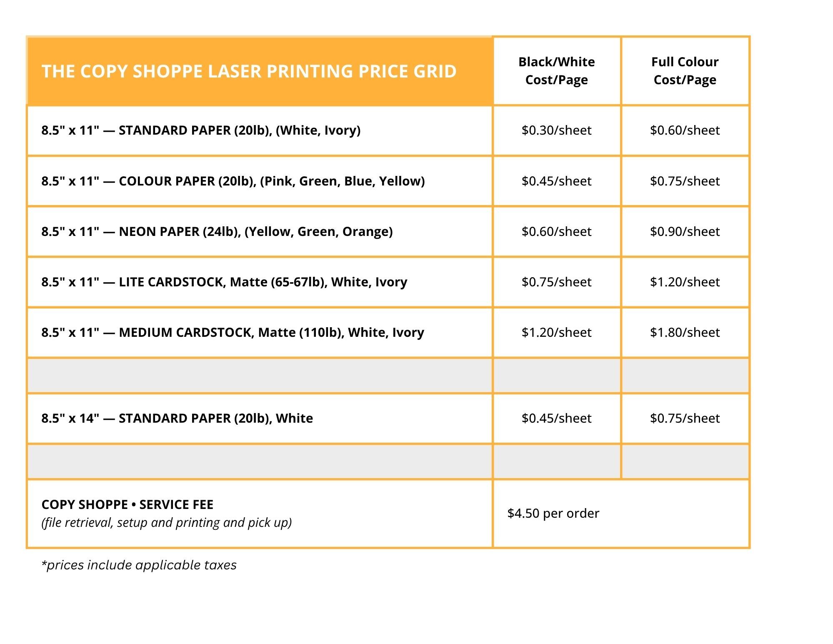Screen dimensions: 833x644
Task: Select the $0.90/sheet neon full colour price
Action: pyautogui.click(x=685, y=232)
